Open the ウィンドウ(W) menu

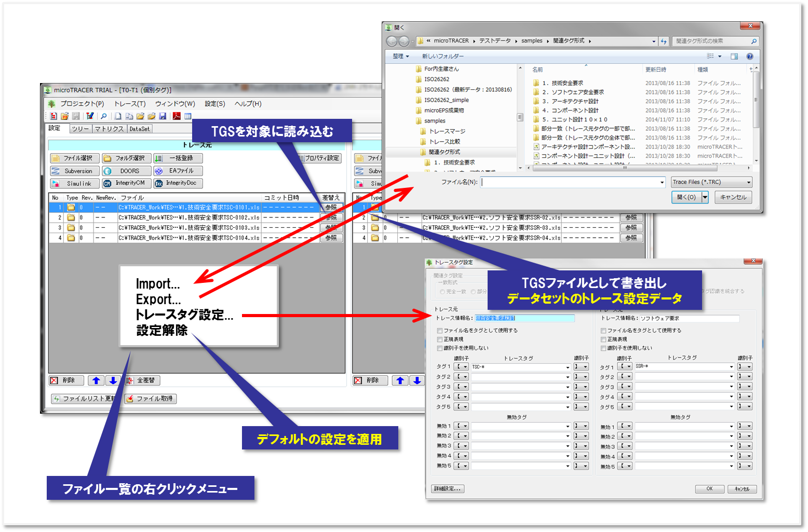175,104
